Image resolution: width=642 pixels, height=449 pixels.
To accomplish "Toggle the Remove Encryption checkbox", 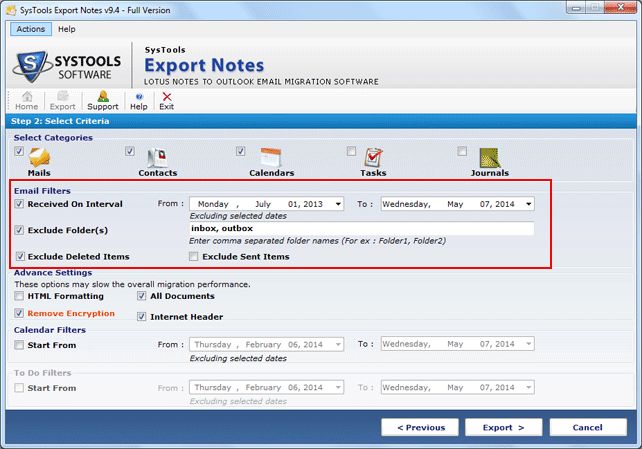I will [x=19, y=314].
